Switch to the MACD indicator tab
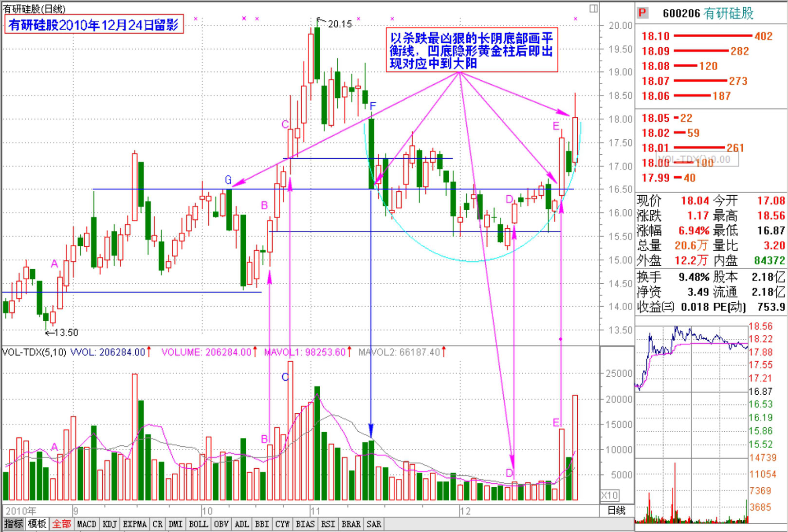788x532 pixels. (87, 524)
